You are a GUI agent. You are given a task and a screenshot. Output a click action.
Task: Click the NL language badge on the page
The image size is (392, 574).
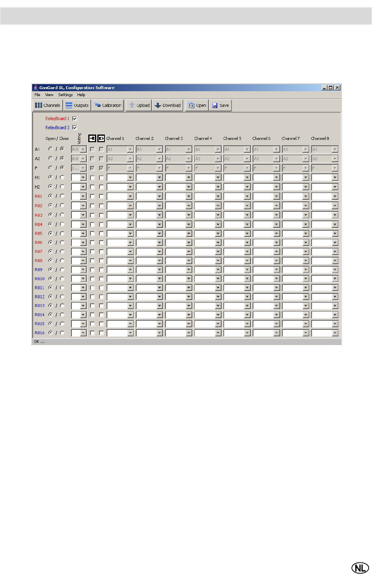(360, 568)
